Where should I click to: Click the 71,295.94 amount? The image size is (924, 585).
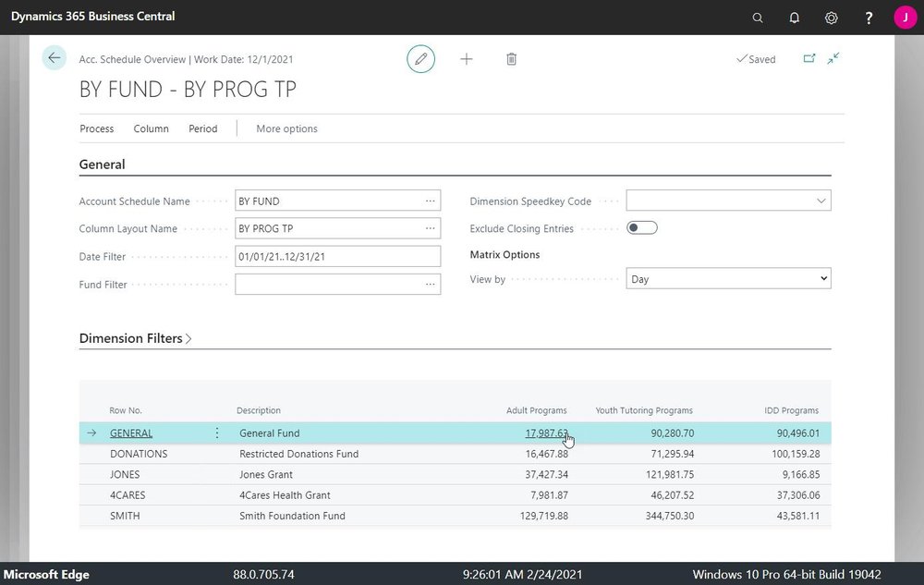(x=673, y=454)
